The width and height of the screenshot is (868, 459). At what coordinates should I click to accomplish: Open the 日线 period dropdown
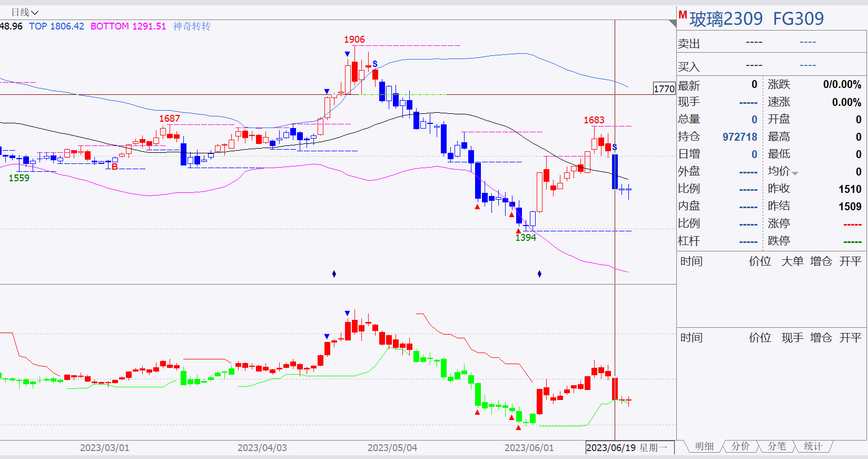25,12
